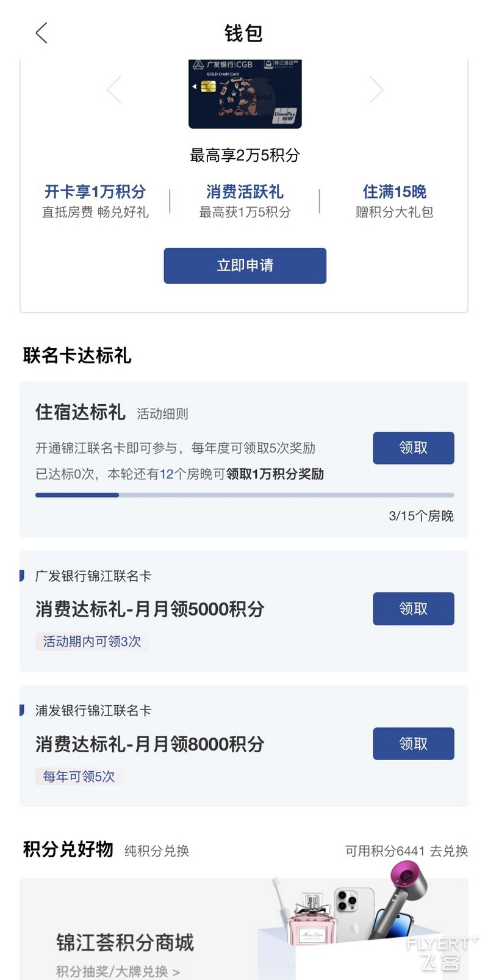This screenshot has width=488, height=980.
Task: Show previous card with left chevron
Action: (x=115, y=90)
